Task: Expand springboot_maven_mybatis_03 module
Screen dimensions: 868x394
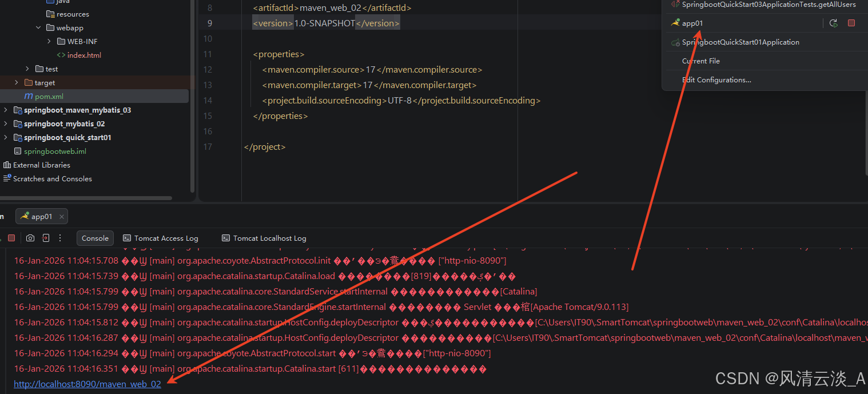Action: 6,110
